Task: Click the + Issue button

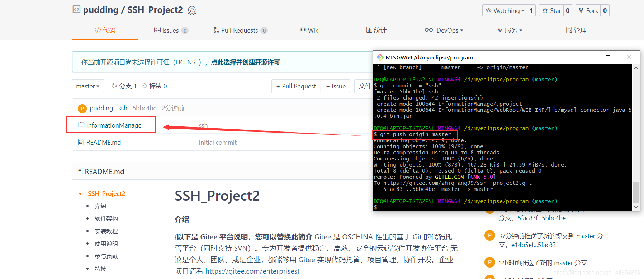Action: click(x=336, y=86)
